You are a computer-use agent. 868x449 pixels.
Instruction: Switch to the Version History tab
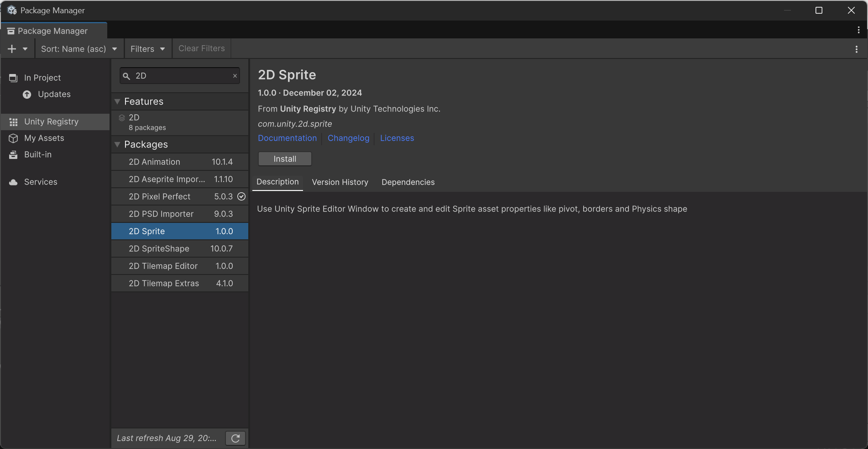pos(340,182)
